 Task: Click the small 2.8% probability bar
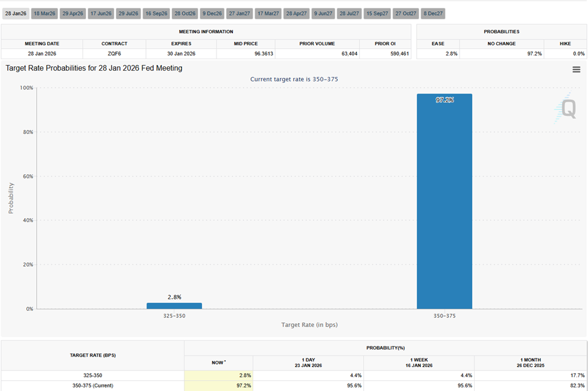[x=174, y=306]
